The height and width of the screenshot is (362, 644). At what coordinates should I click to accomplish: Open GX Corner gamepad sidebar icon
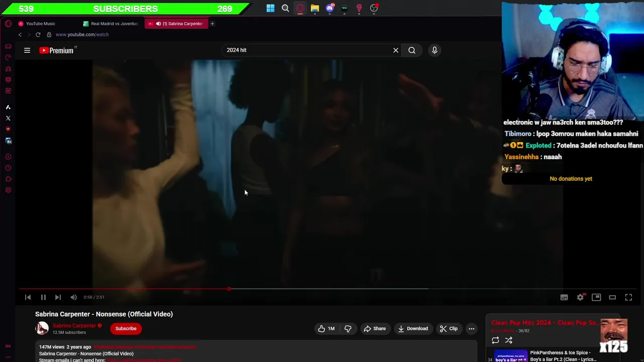[8, 46]
